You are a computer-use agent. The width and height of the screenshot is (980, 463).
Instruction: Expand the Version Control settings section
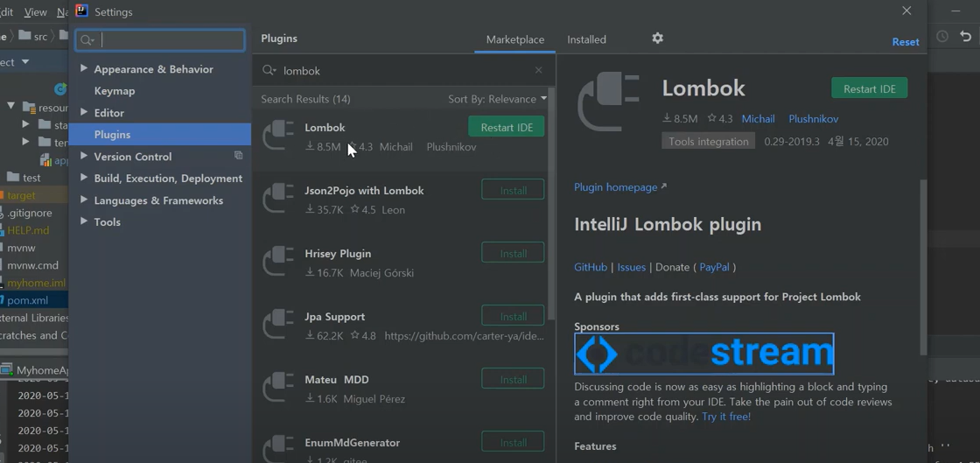[84, 156]
